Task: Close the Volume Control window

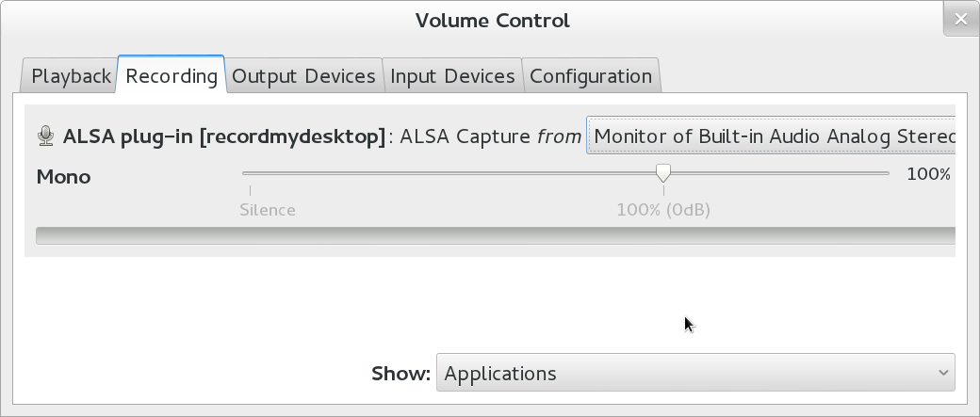Action: [961, 20]
